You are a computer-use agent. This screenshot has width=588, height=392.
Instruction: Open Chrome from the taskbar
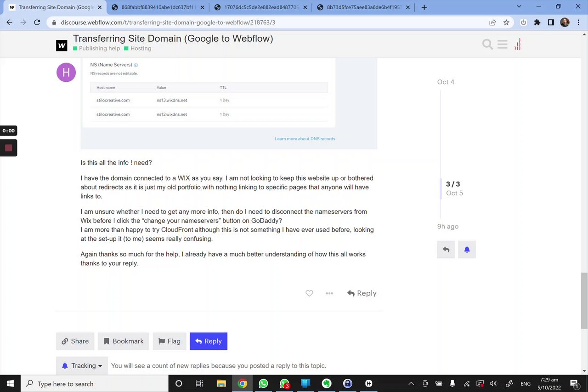tap(243, 383)
